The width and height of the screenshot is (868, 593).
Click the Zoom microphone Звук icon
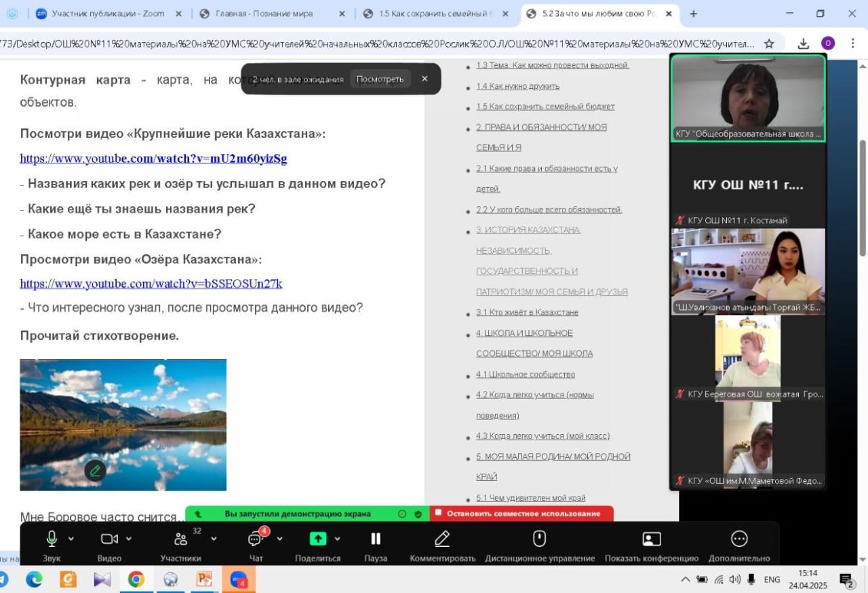click(52, 539)
